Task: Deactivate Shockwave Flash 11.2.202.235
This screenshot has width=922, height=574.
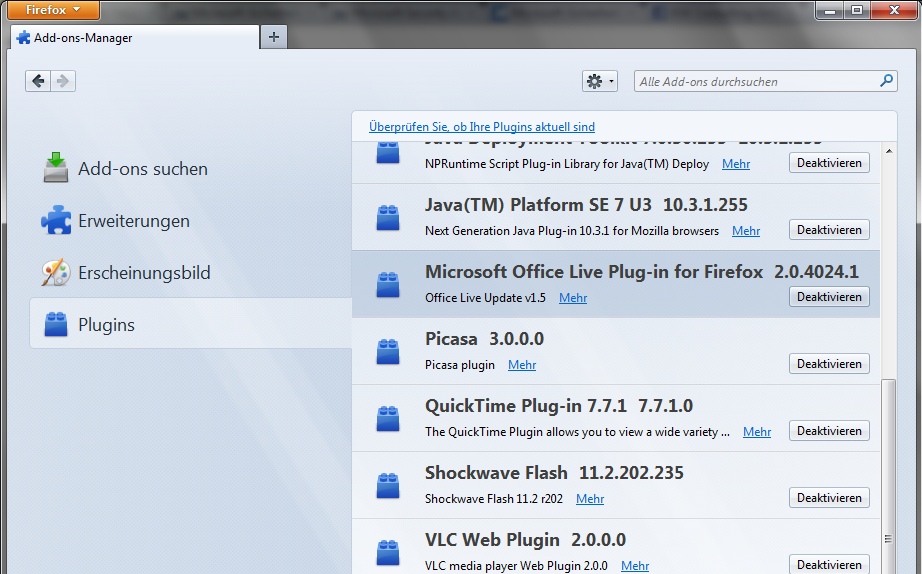Action: (x=829, y=498)
